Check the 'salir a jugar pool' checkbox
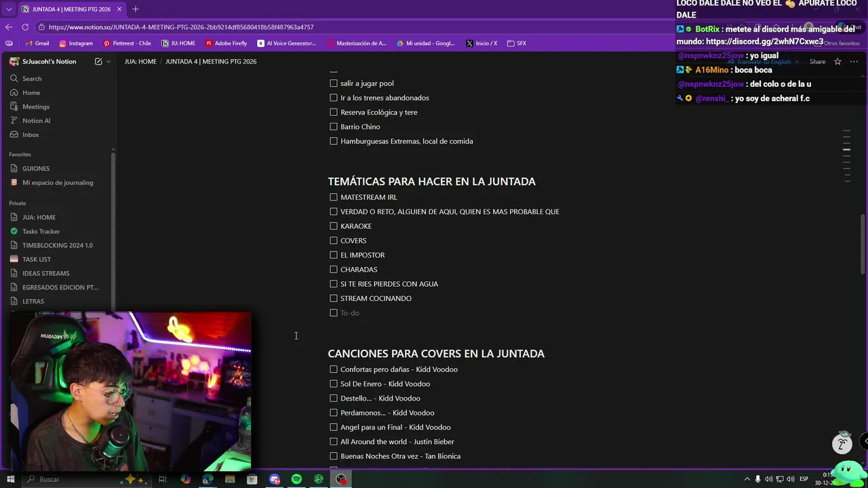This screenshot has width=868, height=488. [334, 83]
